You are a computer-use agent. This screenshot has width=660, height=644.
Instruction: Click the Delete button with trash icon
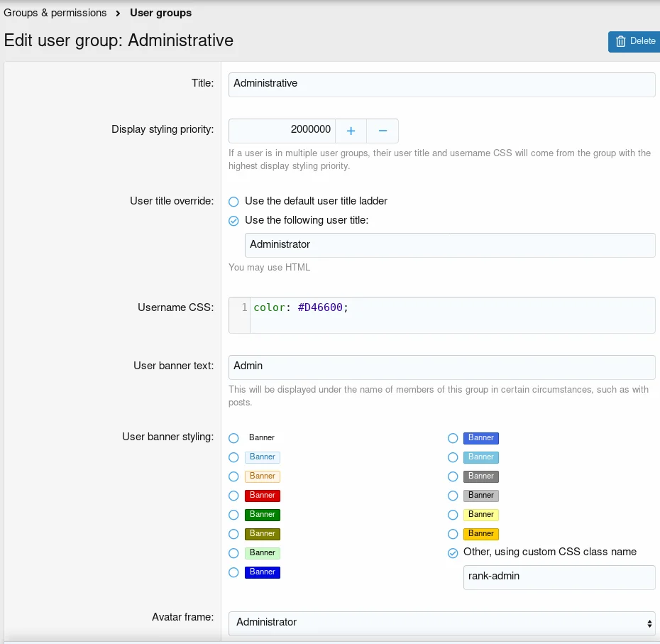pyautogui.click(x=634, y=41)
